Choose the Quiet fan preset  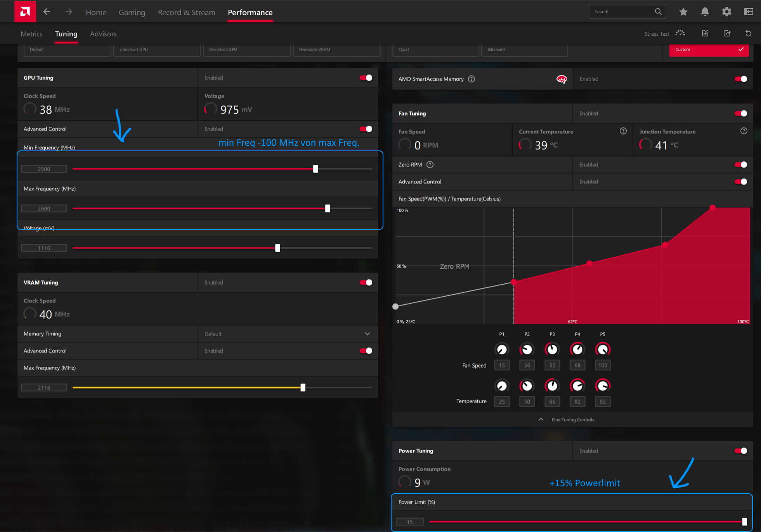click(435, 50)
